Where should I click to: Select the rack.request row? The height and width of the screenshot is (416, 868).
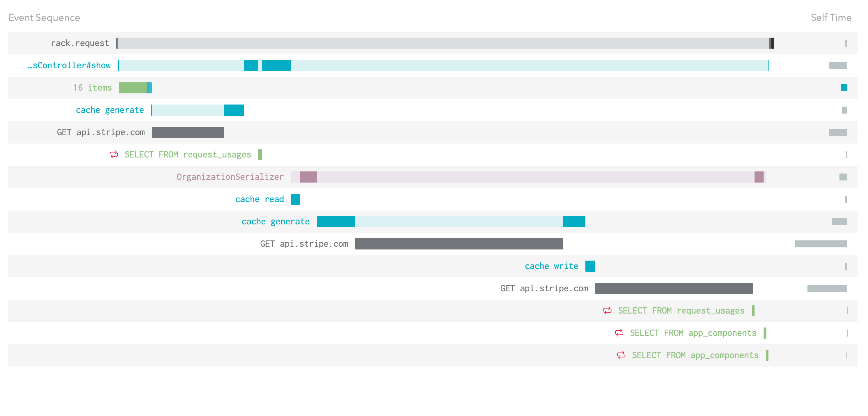click(x=80, y=43)
